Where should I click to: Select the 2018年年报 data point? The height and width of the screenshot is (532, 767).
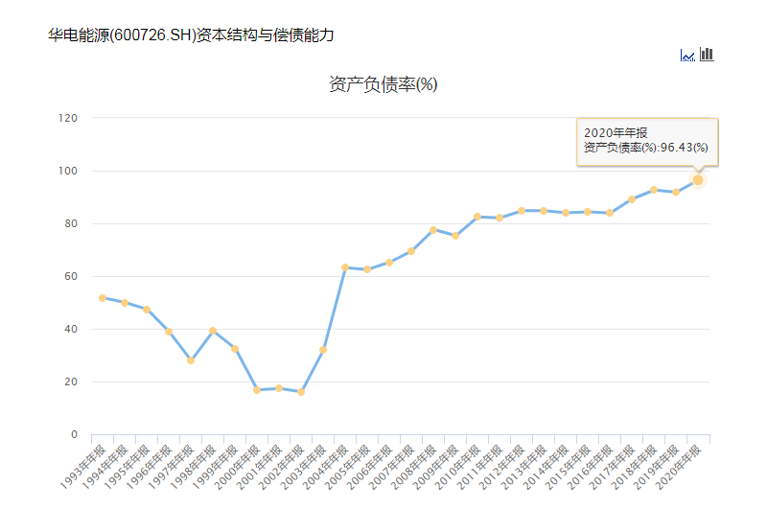tap(654, 190)
